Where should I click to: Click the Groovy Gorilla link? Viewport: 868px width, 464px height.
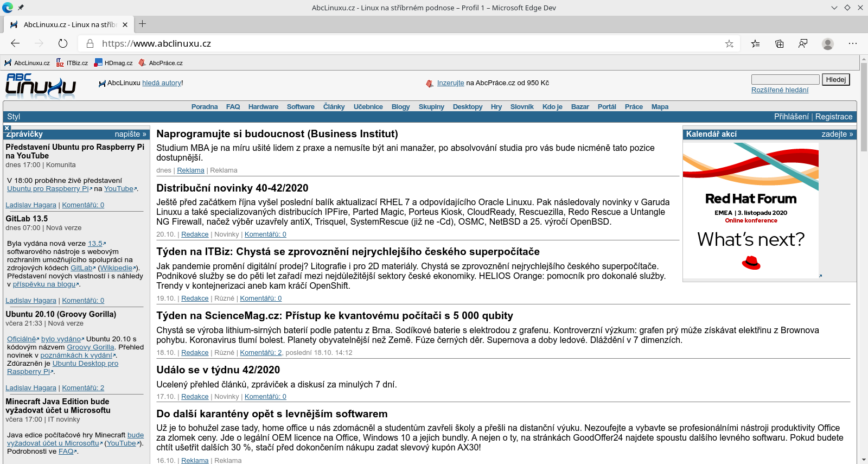tap(90, 347)
